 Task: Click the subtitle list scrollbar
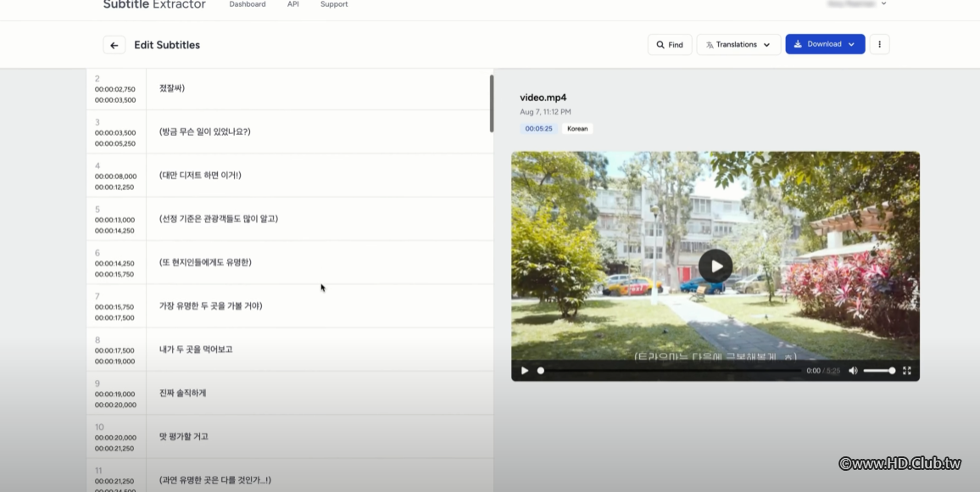click(x=491, y=103)
